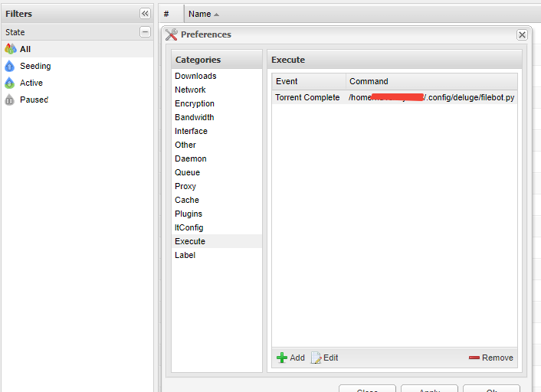Click the red Remove minus icon
Viewport: 541px width, 392px height.
pos(474,358)
